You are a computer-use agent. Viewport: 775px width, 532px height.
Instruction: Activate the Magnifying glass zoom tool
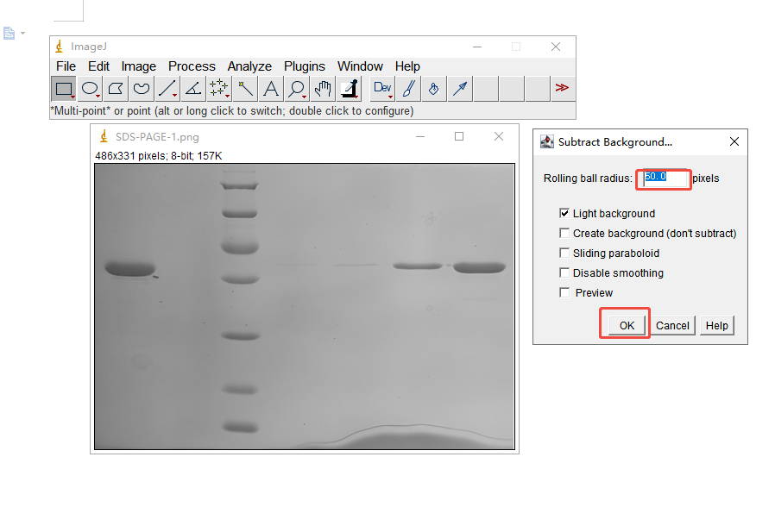297,88
